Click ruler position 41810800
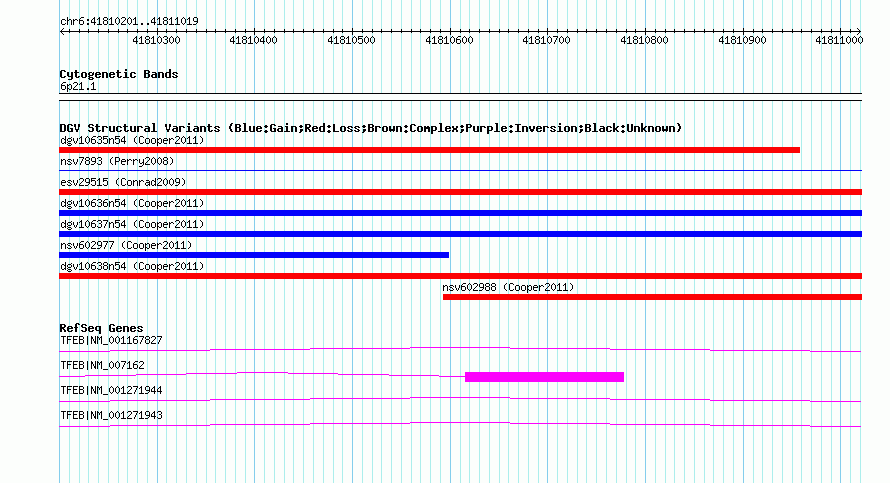Screen dimensions: 890x483 644,40
